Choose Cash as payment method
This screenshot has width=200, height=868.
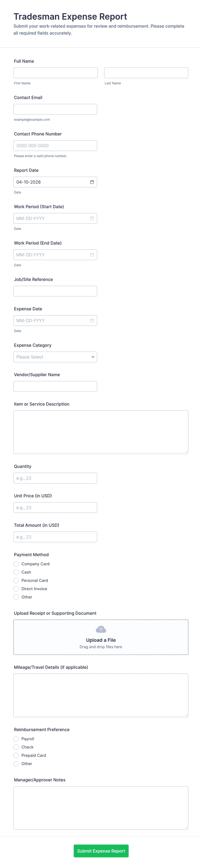tap(16, 572)
